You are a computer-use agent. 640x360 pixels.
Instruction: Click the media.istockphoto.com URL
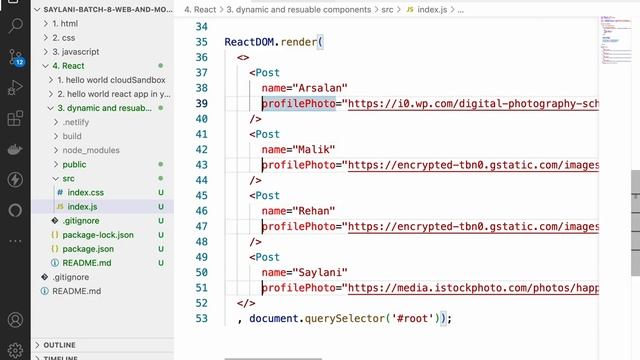click(473, 288)
